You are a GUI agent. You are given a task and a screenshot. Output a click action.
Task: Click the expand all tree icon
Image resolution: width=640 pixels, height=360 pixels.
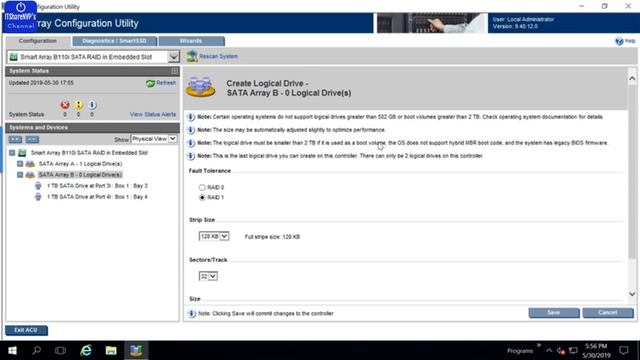point(16,140)
